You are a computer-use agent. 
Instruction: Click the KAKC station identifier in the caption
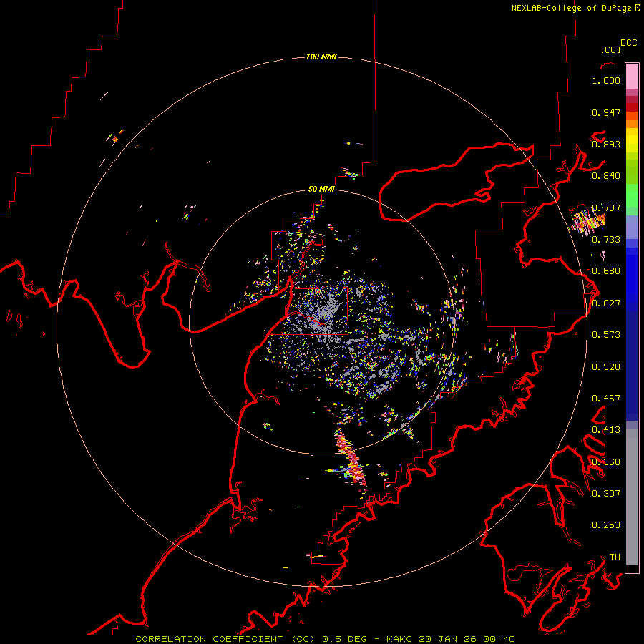[x=400, y=639]
